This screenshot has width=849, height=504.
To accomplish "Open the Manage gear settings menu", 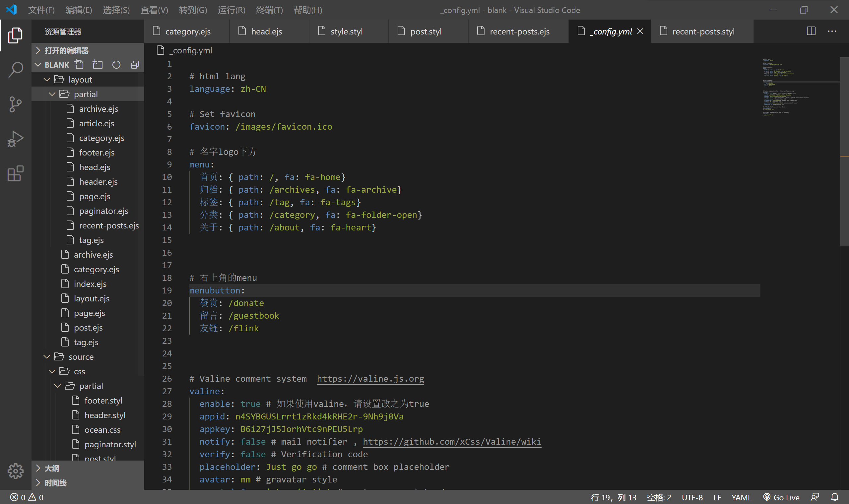I will (x=15, y=471).
